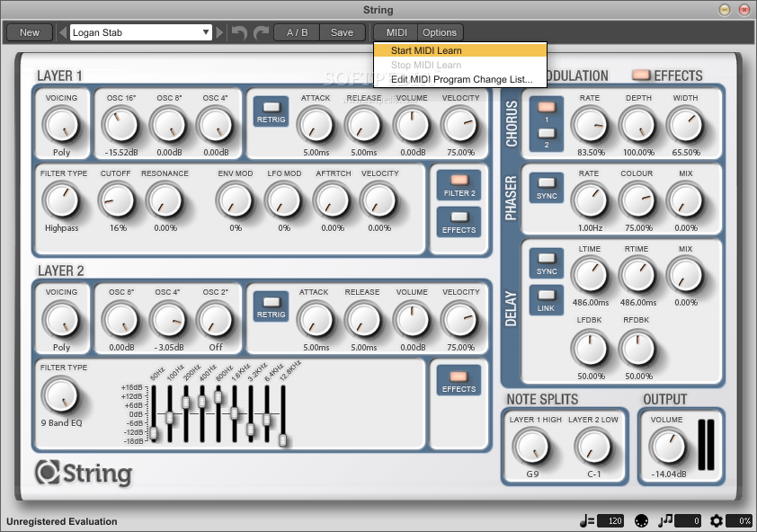This screenshot has height=532, width=757.
Task: Click the Save button
Action: (342, 32)
